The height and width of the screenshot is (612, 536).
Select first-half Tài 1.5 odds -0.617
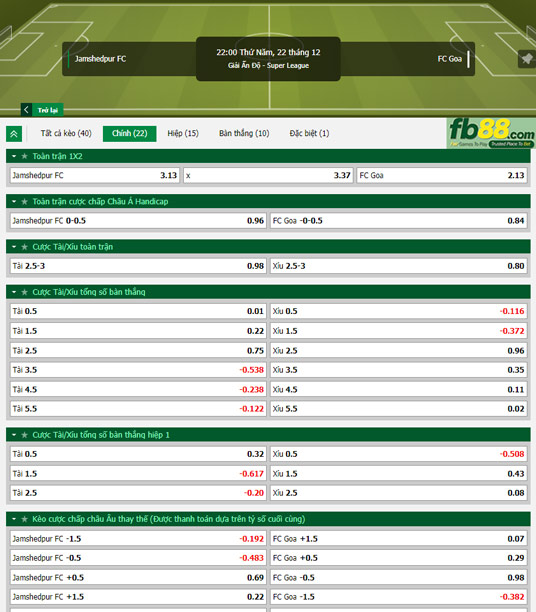click(x=138, y=474)
